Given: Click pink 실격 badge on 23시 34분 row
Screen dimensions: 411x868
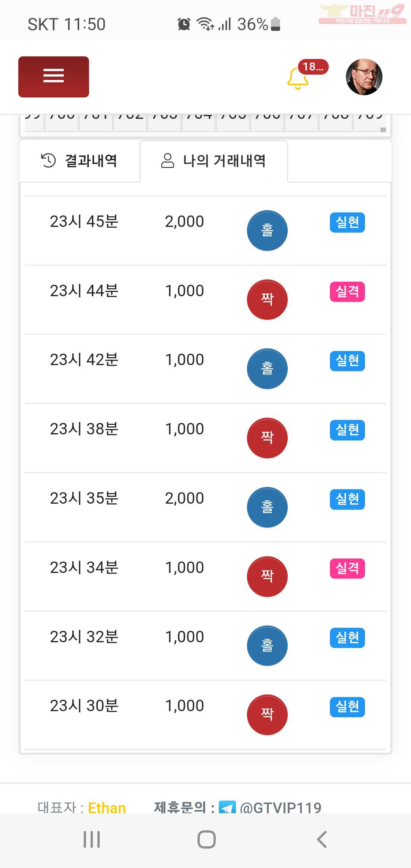Looking at the screenshot, I should point(347,568).
